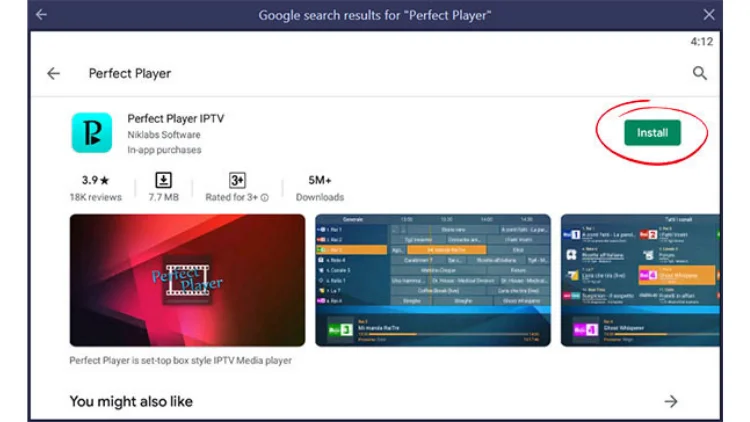
Task: Click the You might also like heading
Action: coord(131,401)
